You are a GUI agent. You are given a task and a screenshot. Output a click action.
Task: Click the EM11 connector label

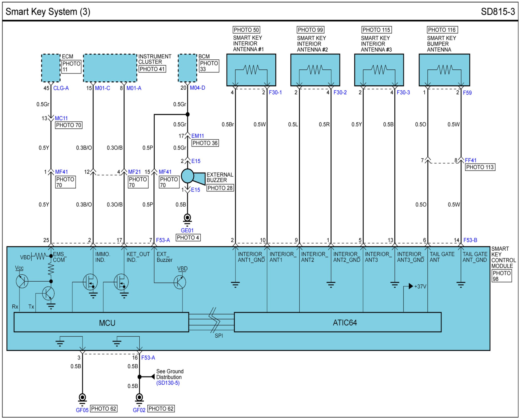click(198, 136)
